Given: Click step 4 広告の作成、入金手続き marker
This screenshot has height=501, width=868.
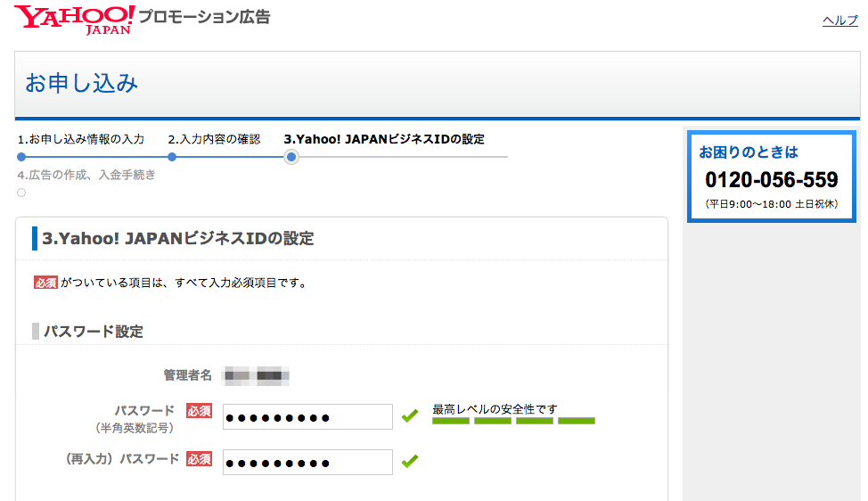Looking at the screenshot, I should 21,193.
